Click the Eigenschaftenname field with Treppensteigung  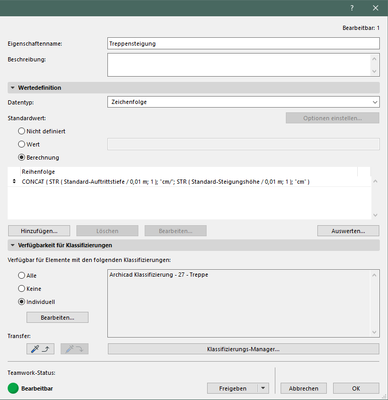coord(243,44)
